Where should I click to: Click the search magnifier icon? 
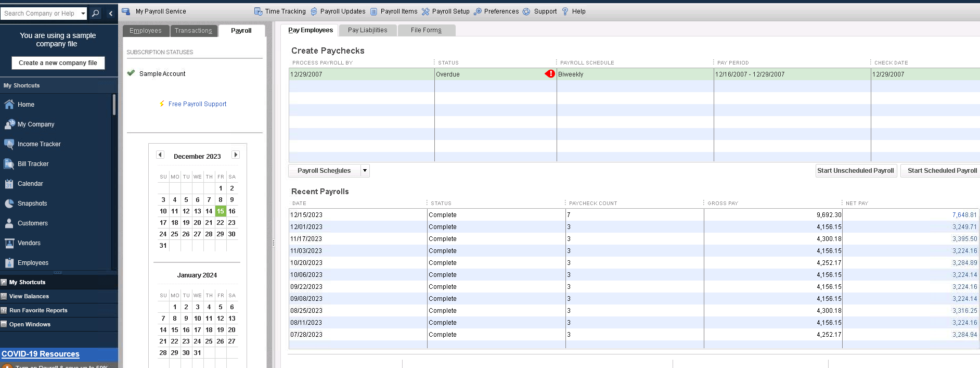pyautogui.click(x=96, y=14)
